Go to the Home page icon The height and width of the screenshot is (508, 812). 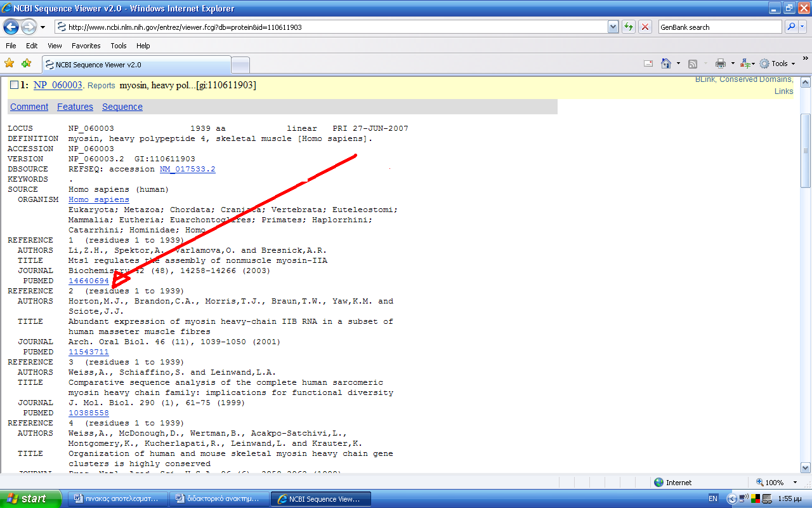point(665,63)
